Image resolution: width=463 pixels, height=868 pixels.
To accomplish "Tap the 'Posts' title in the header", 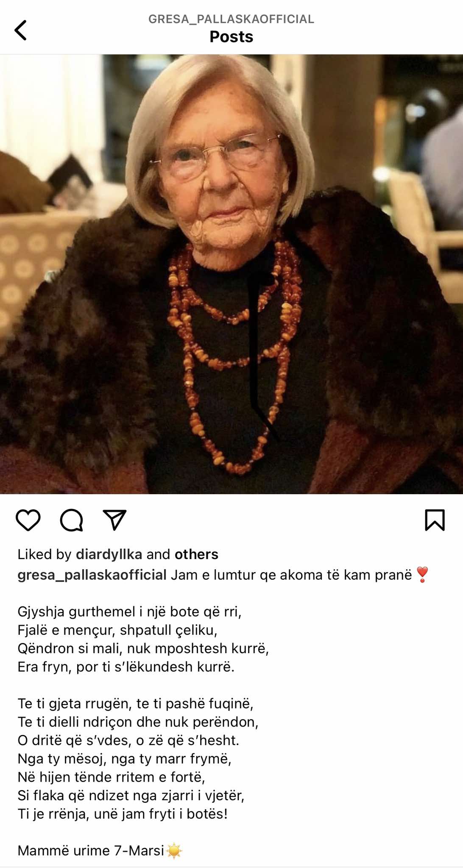I will [x=231, y=37].
